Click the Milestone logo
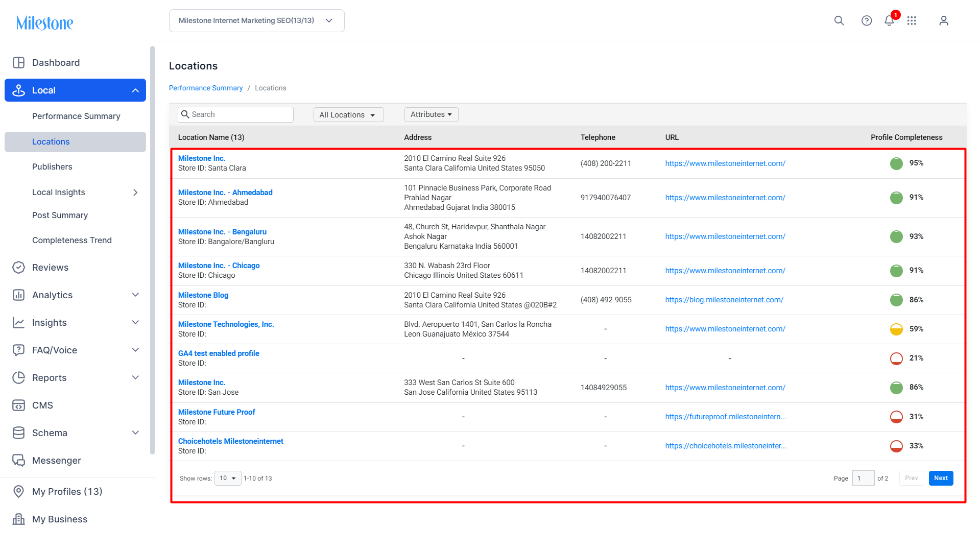This screenshot has width=980, height=551. 45,22
